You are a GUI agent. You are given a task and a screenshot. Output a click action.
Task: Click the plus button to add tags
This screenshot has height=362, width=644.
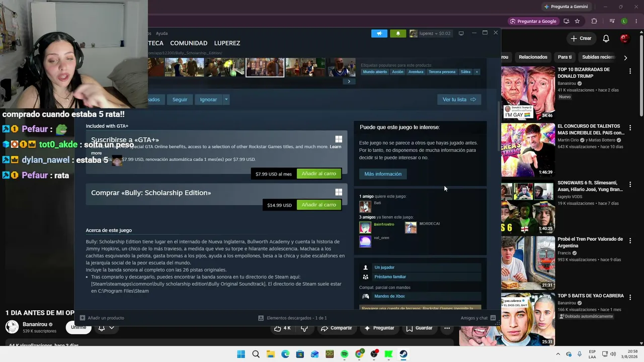[477, 72]
